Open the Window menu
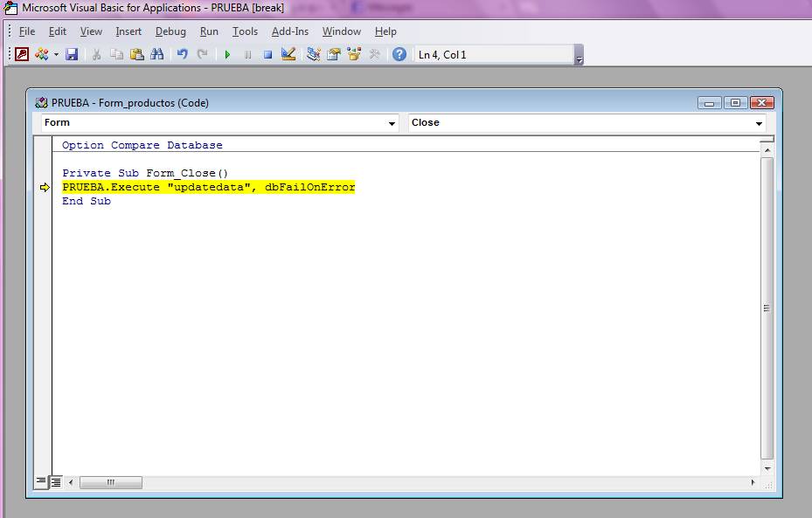This screenshot has height=518, width=812. click(341, 31)
